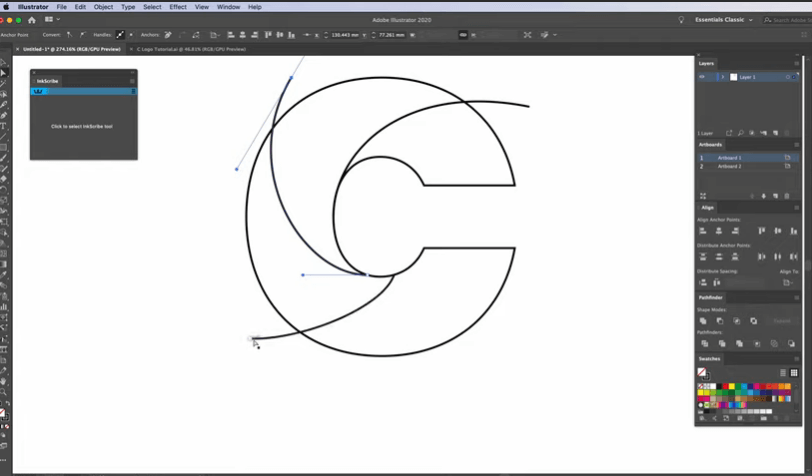Click Intersect shape mode in Pathfinder

(x=736, y=321)
